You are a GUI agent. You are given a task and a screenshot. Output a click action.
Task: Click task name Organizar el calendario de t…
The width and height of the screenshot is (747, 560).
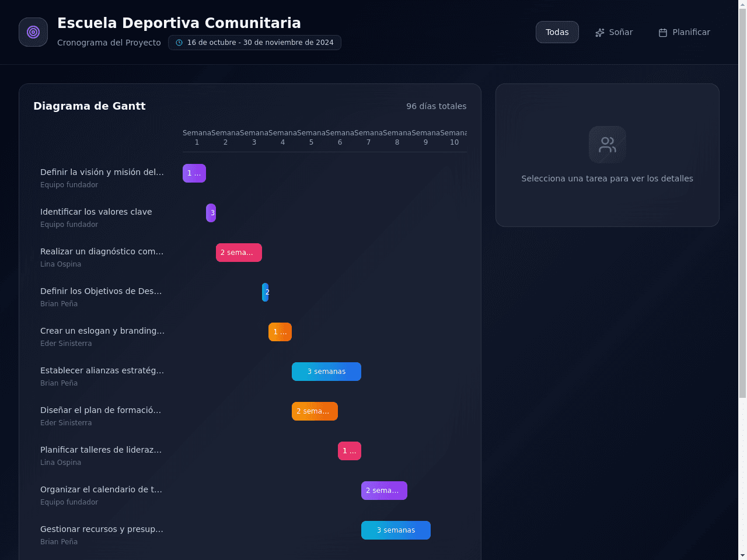(x=101, y=489)
